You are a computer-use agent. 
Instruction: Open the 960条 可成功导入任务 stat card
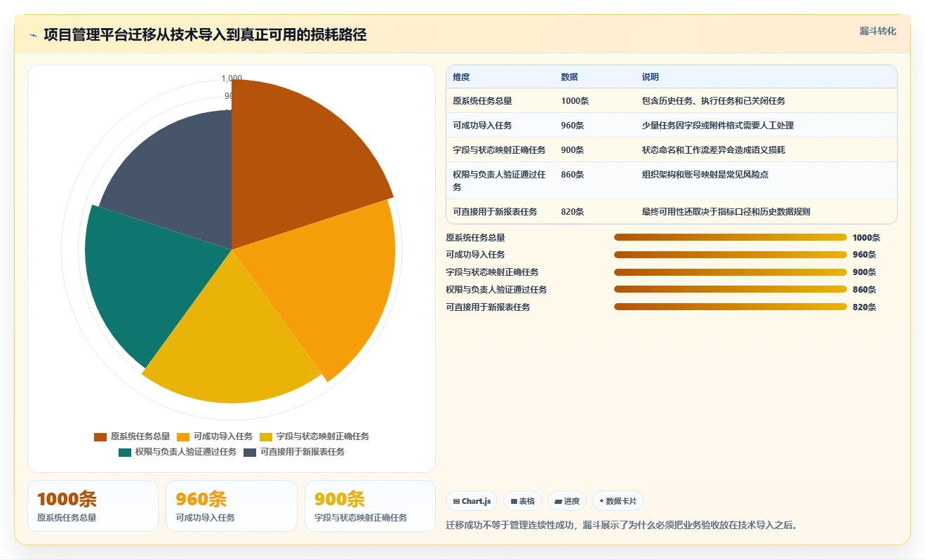point(232,506)
